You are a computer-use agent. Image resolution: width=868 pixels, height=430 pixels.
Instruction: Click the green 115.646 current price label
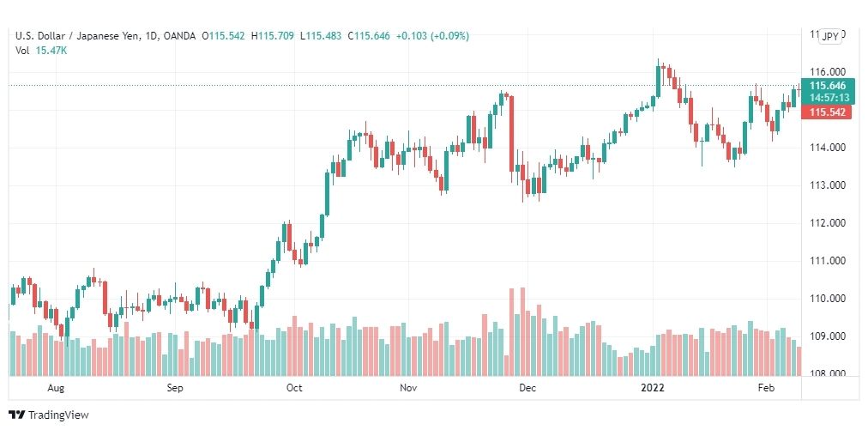[827, 86]
